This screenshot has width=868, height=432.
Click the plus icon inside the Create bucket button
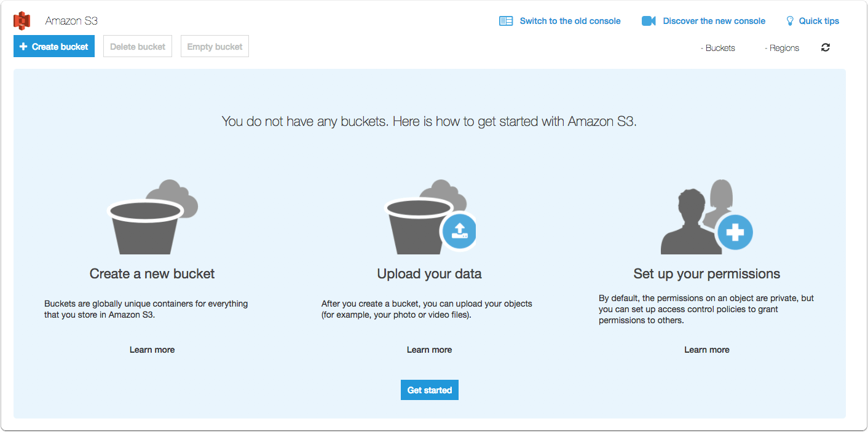coord(24,46)
